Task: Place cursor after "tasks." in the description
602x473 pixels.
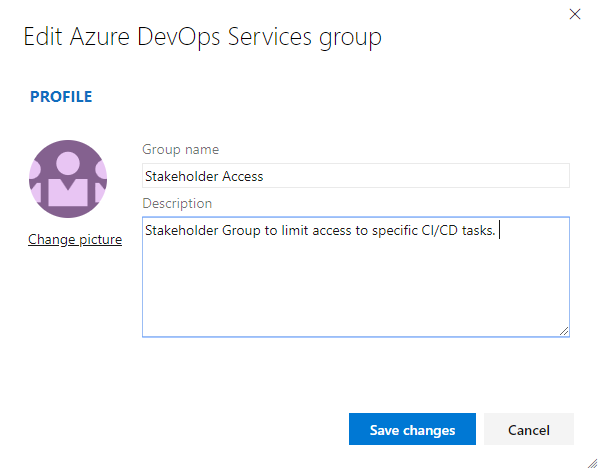Action: click(x=498, y=232)
